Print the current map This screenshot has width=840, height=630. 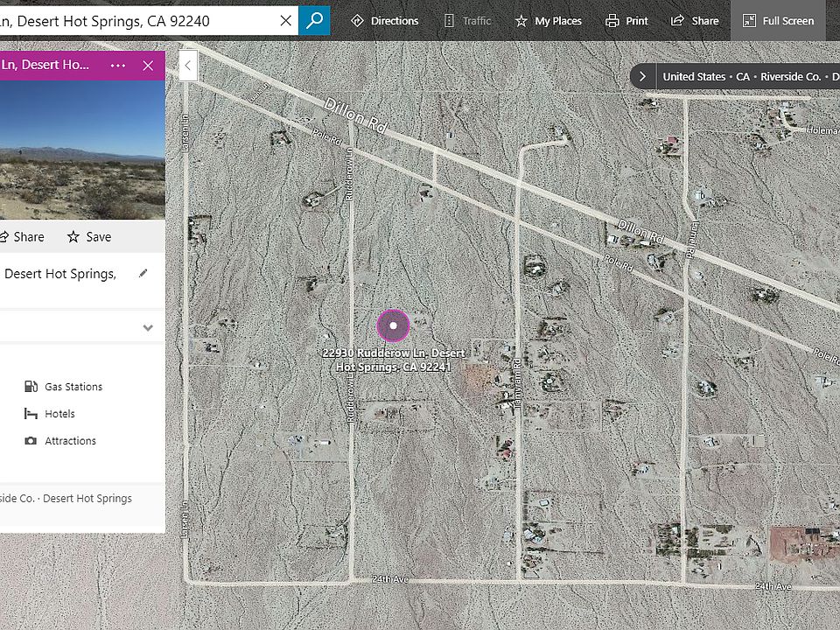coord(627,21)
